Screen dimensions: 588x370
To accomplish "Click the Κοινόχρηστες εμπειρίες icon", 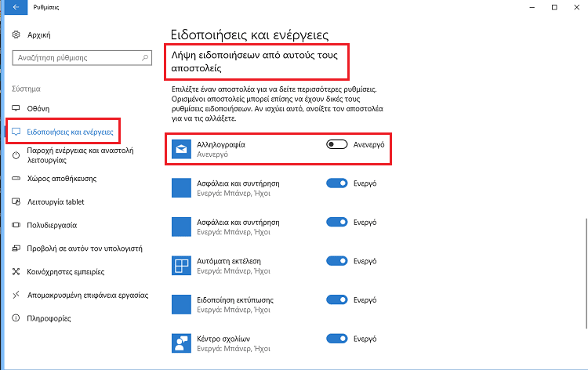I will 16,271.
